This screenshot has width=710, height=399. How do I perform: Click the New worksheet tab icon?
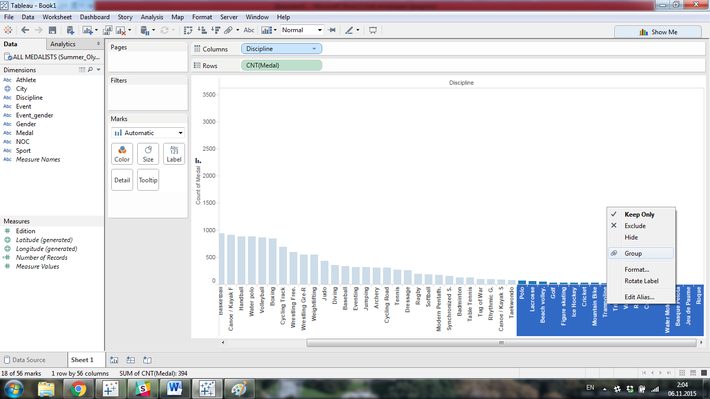click(114, 360)
